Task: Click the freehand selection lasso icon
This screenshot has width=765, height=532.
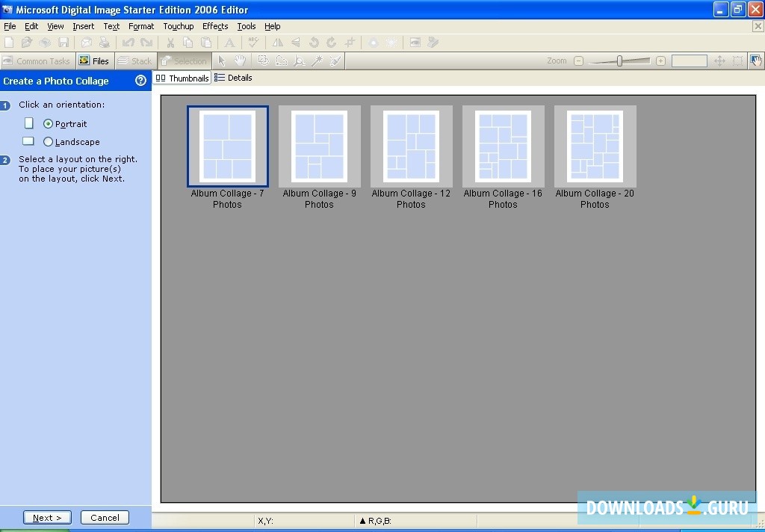Action: point(282,61)
